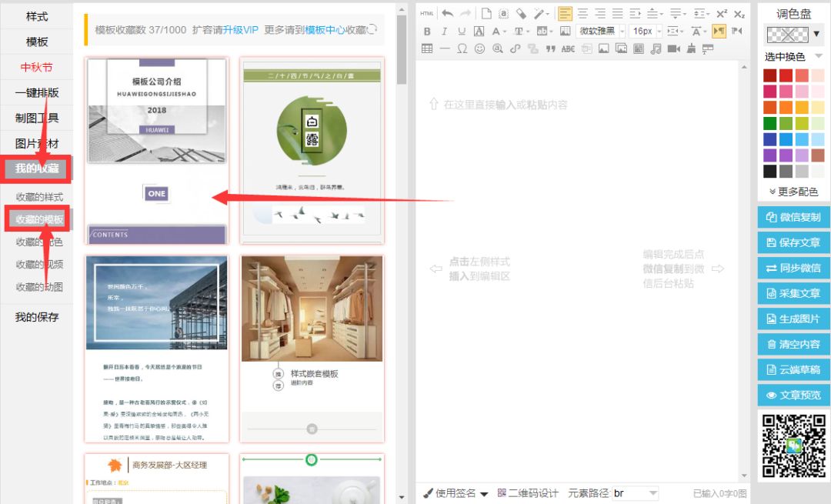Select 我的保存 in the sidebar
The image size is (831, 504).
37,317
